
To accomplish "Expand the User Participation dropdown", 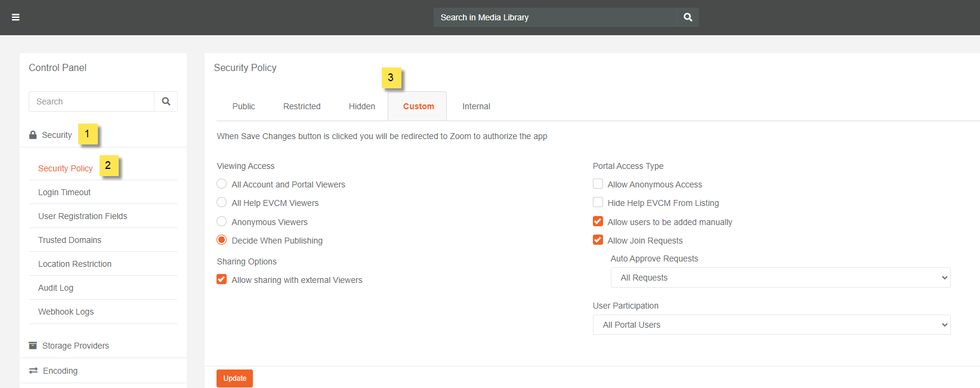I will coord(771,325).
